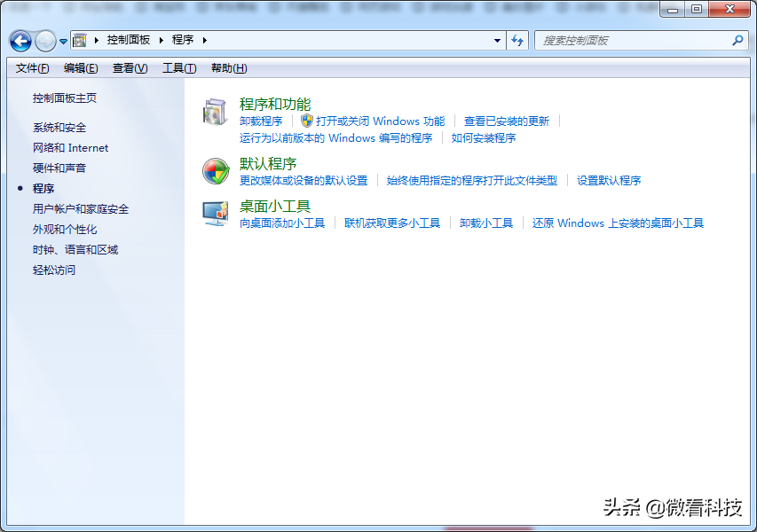Open 外观和个性化 in sidebar
This screenshot has height=532, width=757.
tap(65, 229)
